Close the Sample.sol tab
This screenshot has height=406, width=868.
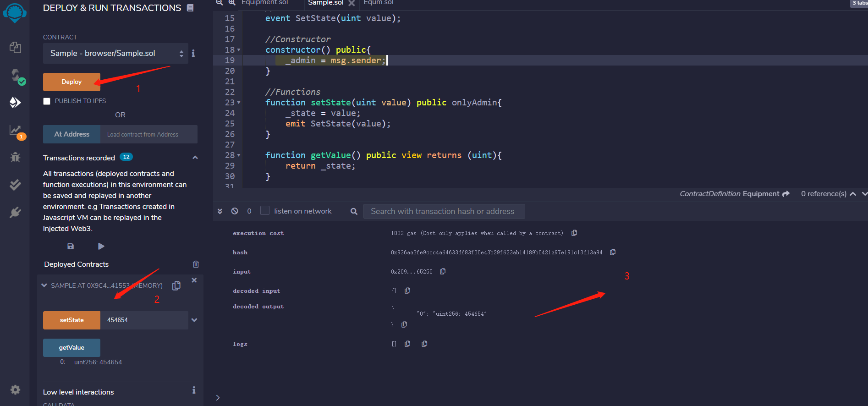pos(352,3)
